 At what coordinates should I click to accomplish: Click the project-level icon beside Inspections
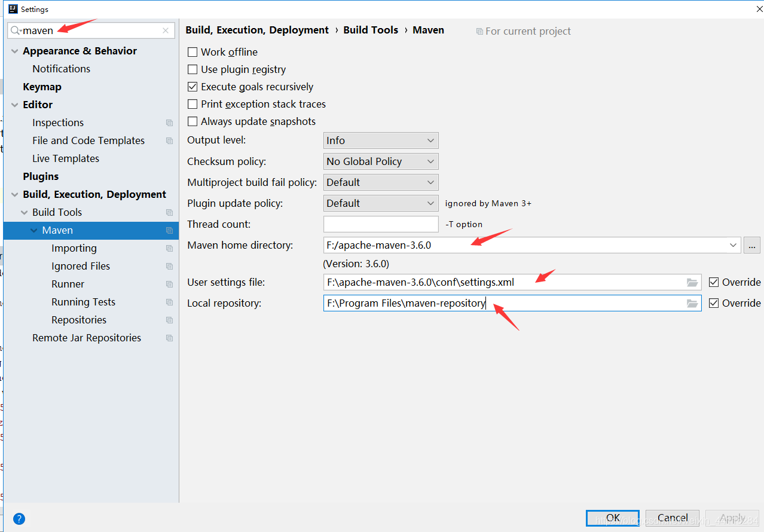pos(169,123)
